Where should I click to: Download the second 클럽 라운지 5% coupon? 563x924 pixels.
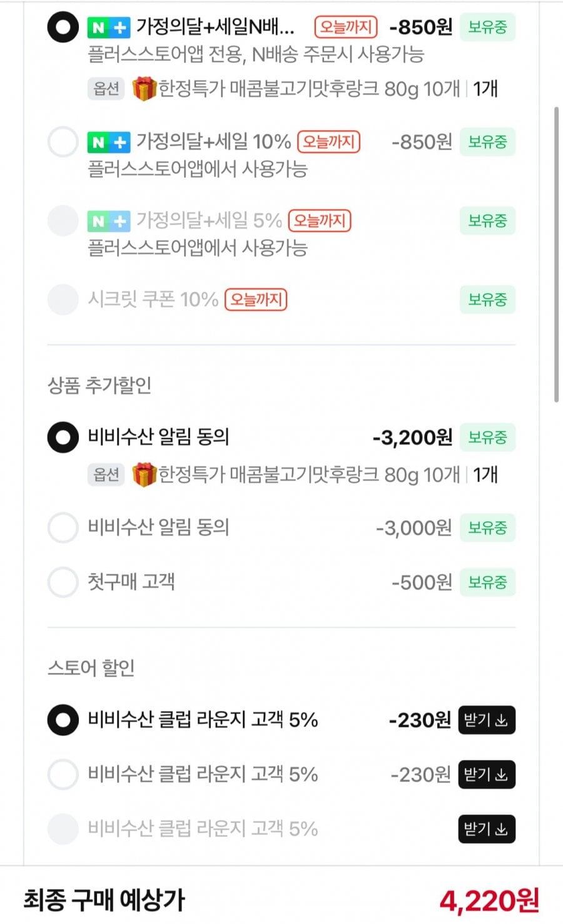pyautogui.click(x=486, y=774)
